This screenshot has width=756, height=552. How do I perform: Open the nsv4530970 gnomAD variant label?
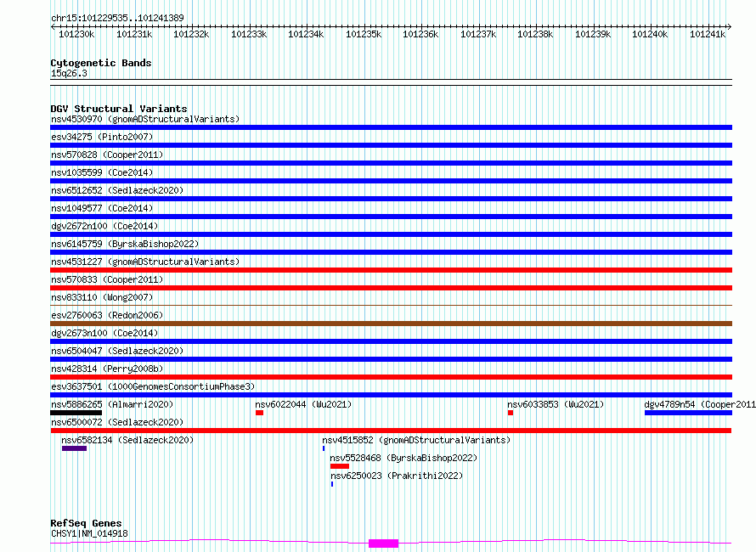click(145, 119)
